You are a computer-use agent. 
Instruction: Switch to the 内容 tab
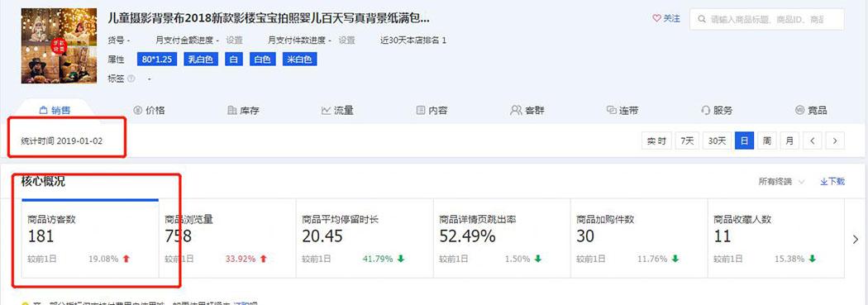[432, 110]
